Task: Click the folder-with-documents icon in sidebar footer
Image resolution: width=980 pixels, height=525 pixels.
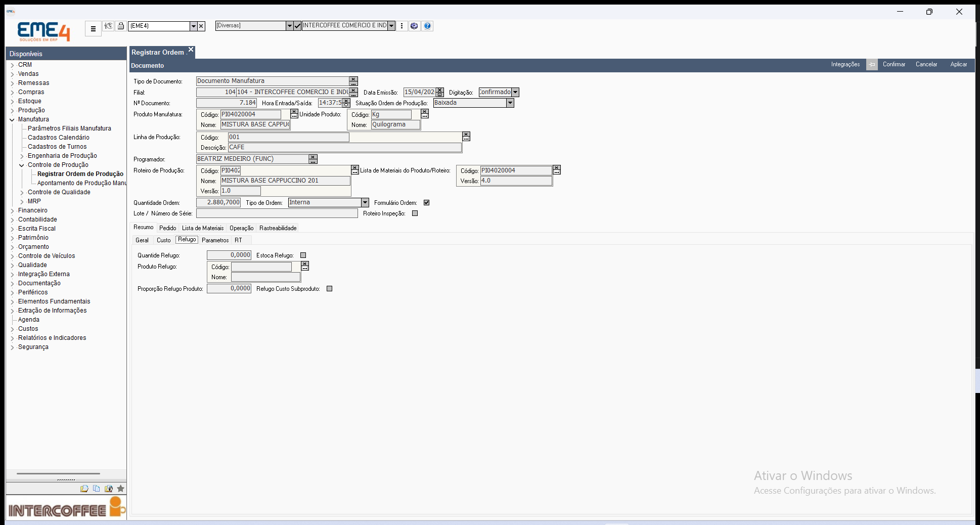Action: pyautogui.click(x=84, y=489)
